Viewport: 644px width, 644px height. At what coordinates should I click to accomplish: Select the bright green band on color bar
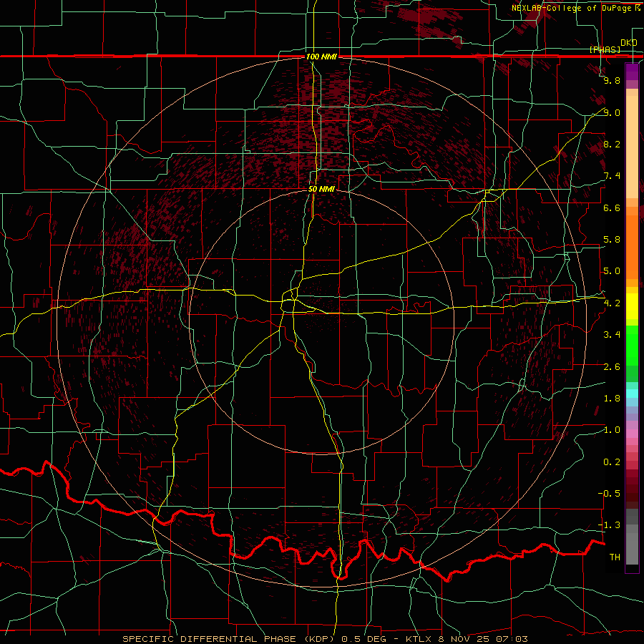632,346
